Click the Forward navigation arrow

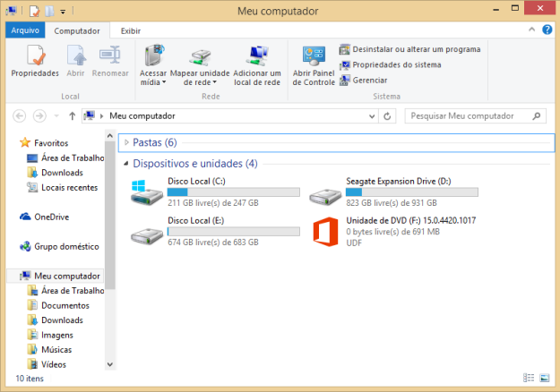[39, 116]
